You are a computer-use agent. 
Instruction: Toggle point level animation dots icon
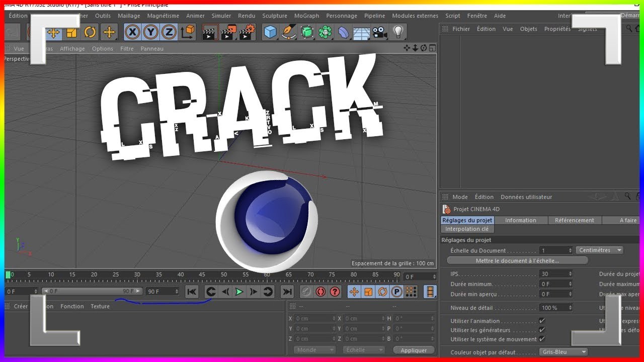411,292
